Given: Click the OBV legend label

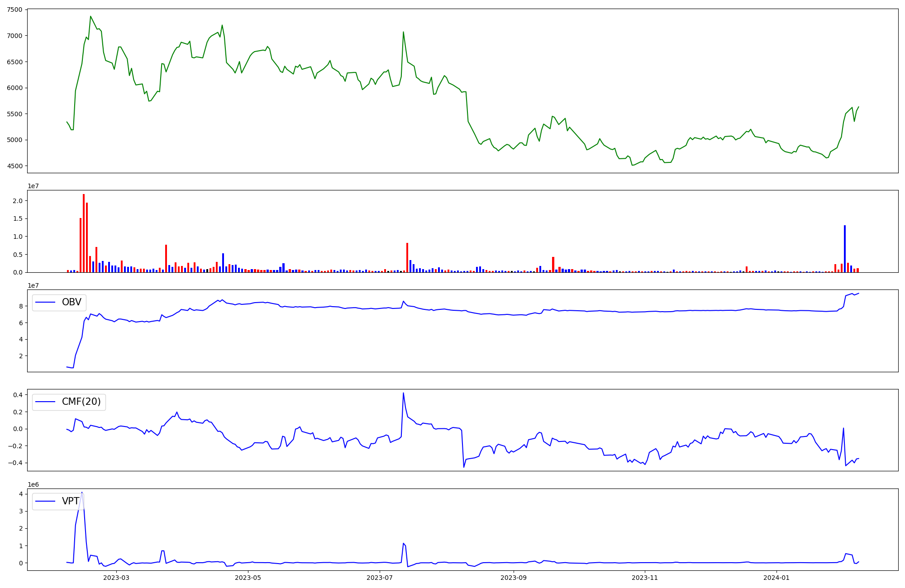Looking at the screenshot, I should point(71,302).
